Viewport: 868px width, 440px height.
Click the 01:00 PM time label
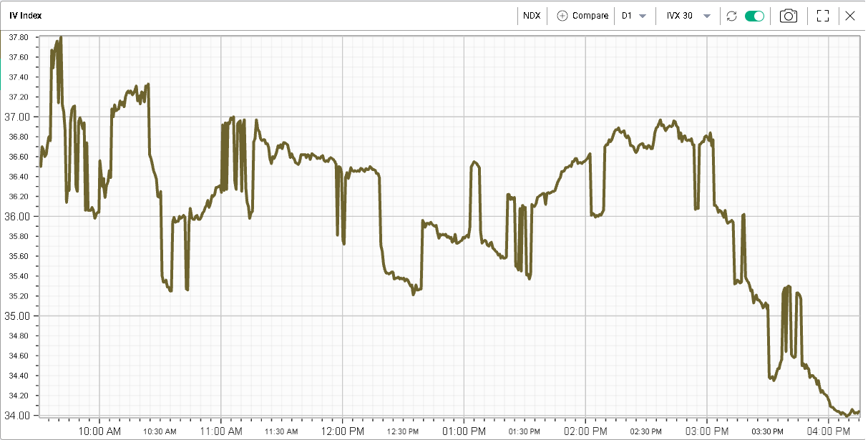[464, 431]
